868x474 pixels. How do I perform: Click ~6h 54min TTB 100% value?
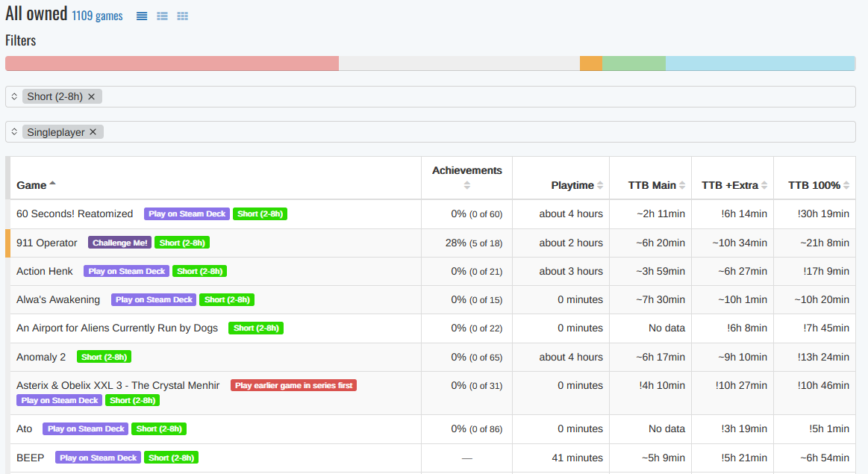click(825, 458)
